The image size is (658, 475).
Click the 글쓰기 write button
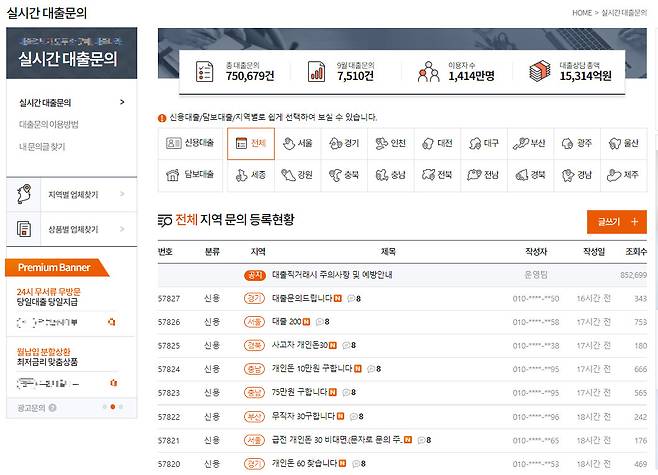pos(616,222)
